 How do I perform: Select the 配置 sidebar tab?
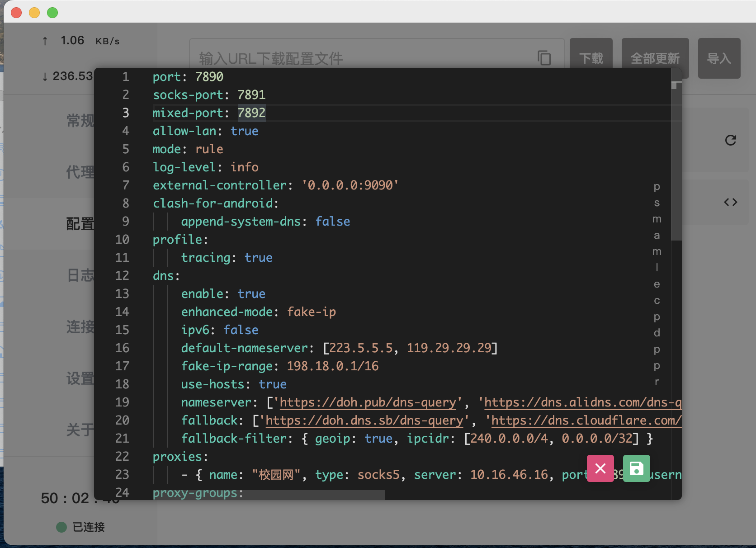(80, 223)
